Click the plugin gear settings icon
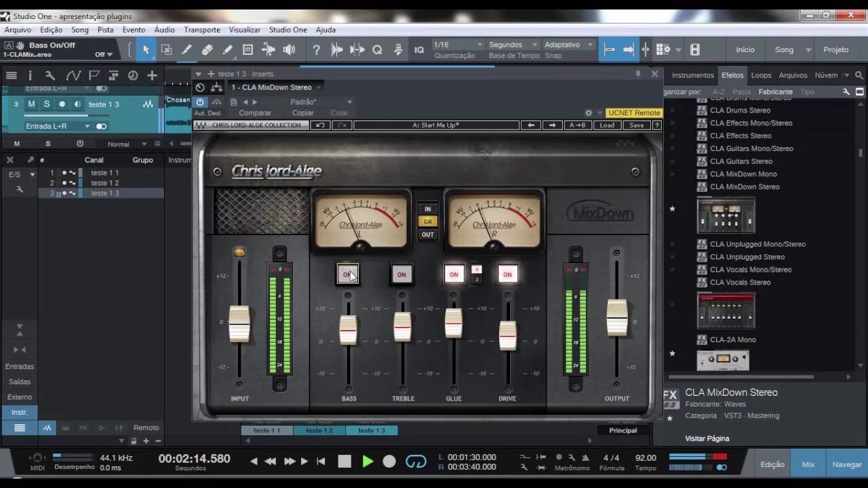868x488 pixels. [589, 113]
